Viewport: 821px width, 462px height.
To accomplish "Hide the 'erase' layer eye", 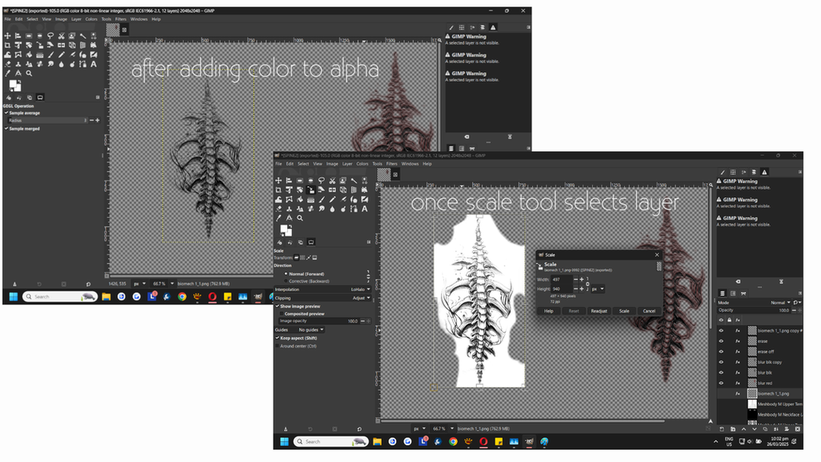I will coord(721,341).
